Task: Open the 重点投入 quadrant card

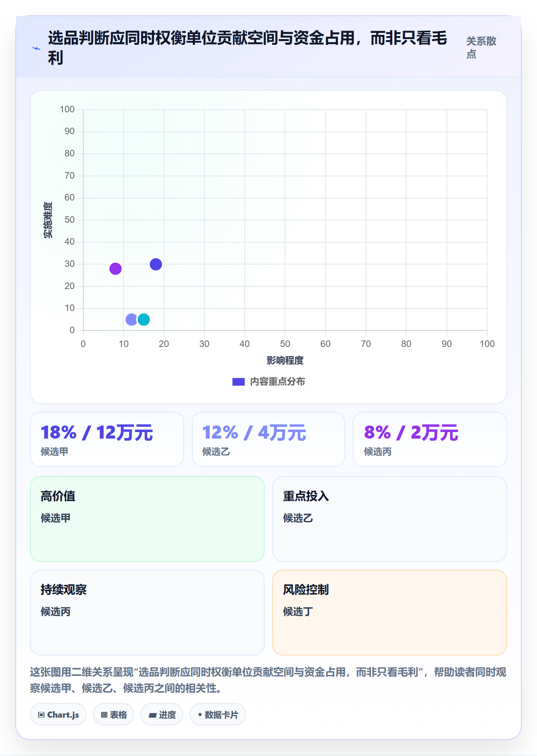Action: pyautogui.click(x=390, y=519)
